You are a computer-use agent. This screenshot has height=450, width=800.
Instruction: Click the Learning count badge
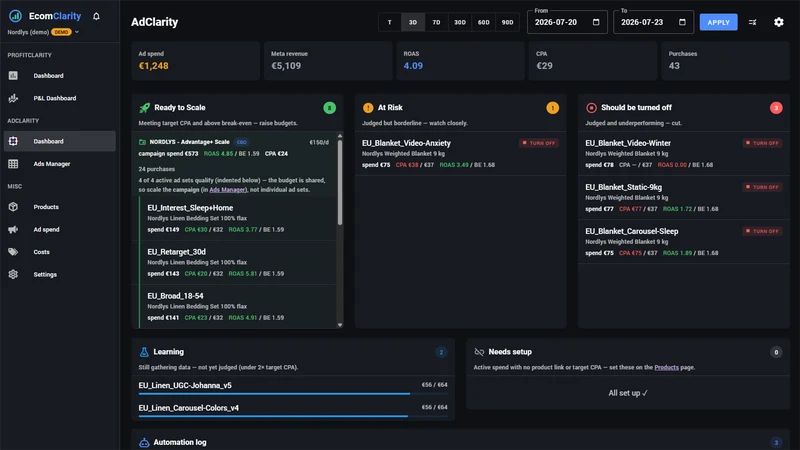coord(441,352)
